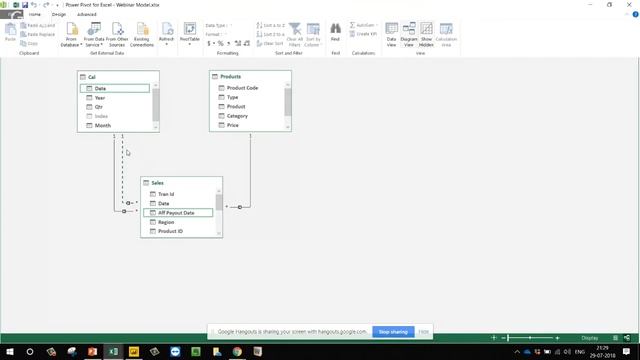Viewport: 640px width, 360px height.
Task: Click the Sales table scroll-down arrow
Action: pyautogui.click(x=219, y=234)
